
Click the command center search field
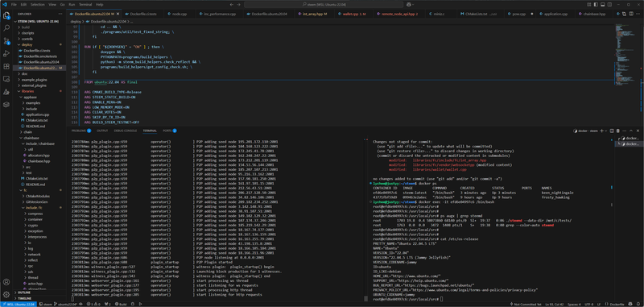click(x=324, y=4)
